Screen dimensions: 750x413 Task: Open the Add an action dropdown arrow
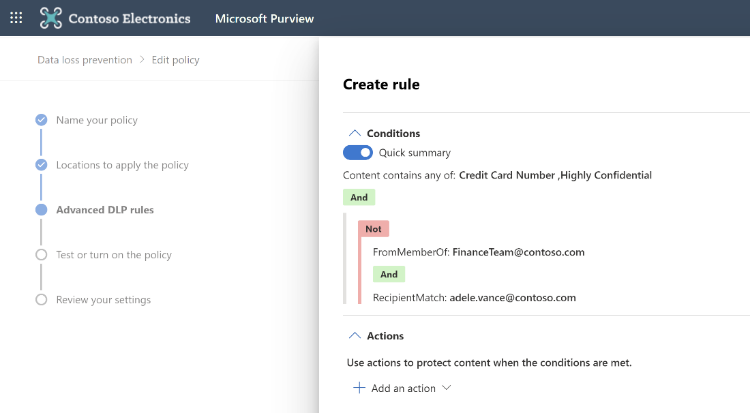[447, 388]
